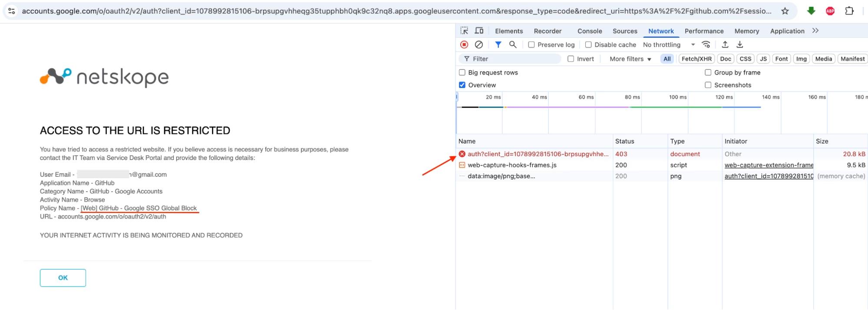The height and width of the screenshot is (310, 868).
Task: Click the site information icon in address bar
Action: coord(12,11)
